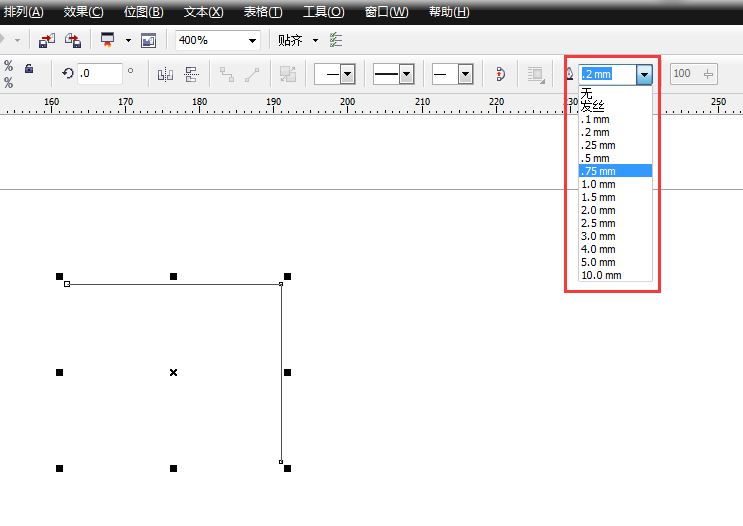This screenshot has width=743, height=526.
Task: Click the mirror horizontally icon
Action: pos(166,74)
